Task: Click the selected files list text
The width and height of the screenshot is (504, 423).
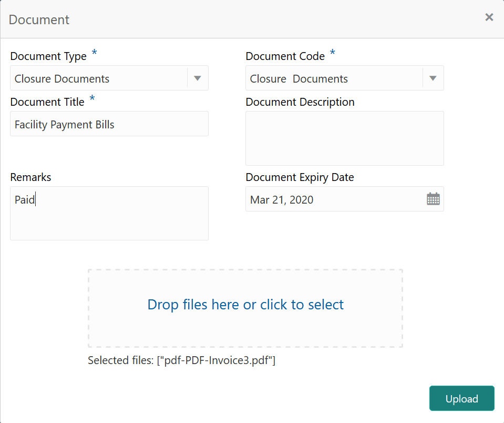Action: [181, 361]
